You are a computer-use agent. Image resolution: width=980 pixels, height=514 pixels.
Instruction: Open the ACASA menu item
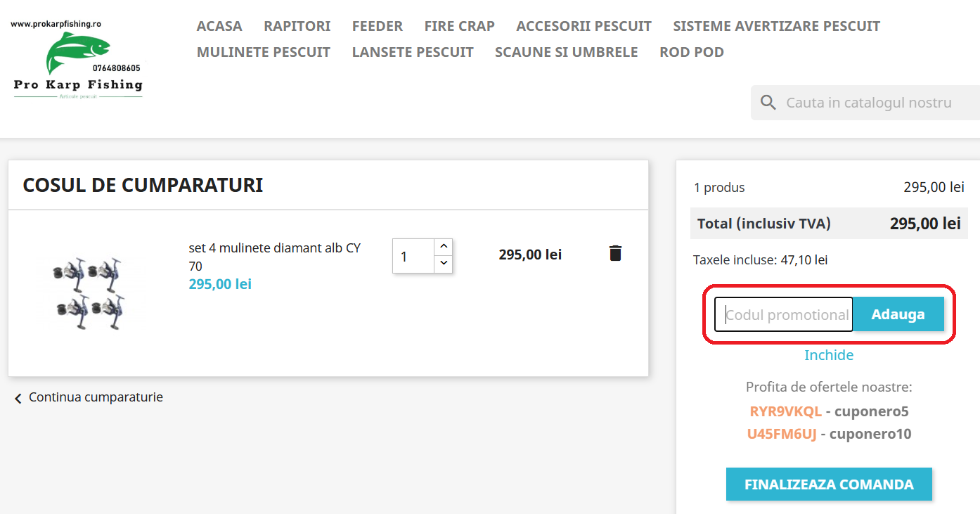[x=219, y=26]
